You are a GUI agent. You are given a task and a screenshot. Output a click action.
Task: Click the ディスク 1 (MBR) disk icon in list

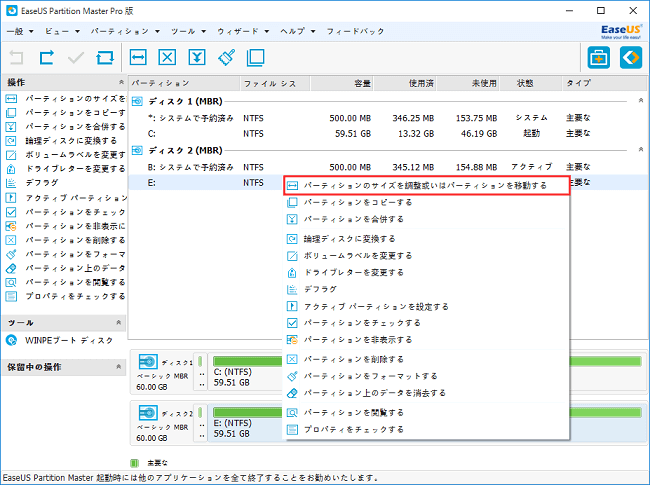[137, 102]
